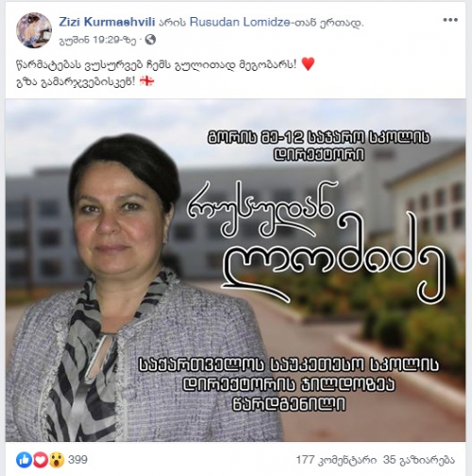Click the red Love reaction icon
The height and width of the screenshot is (476, 472).
(41, 460)
